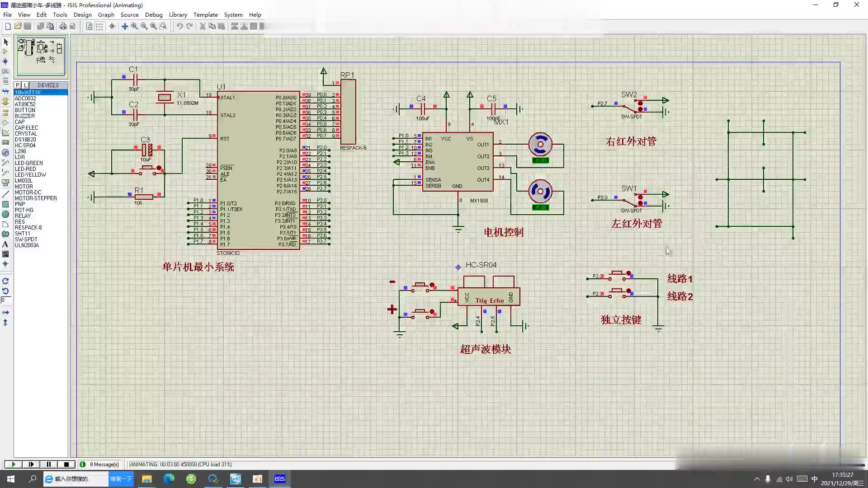Select ULN2003A in the devices list

coord(41,245)
